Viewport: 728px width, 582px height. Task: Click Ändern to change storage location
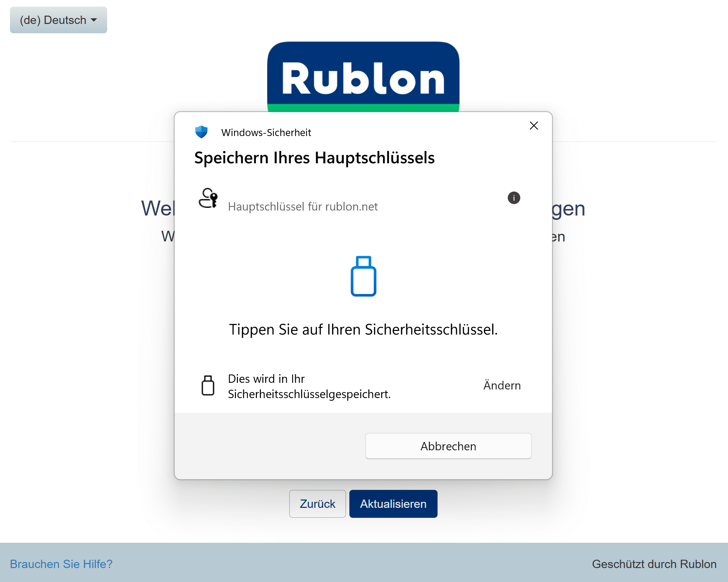502,385
